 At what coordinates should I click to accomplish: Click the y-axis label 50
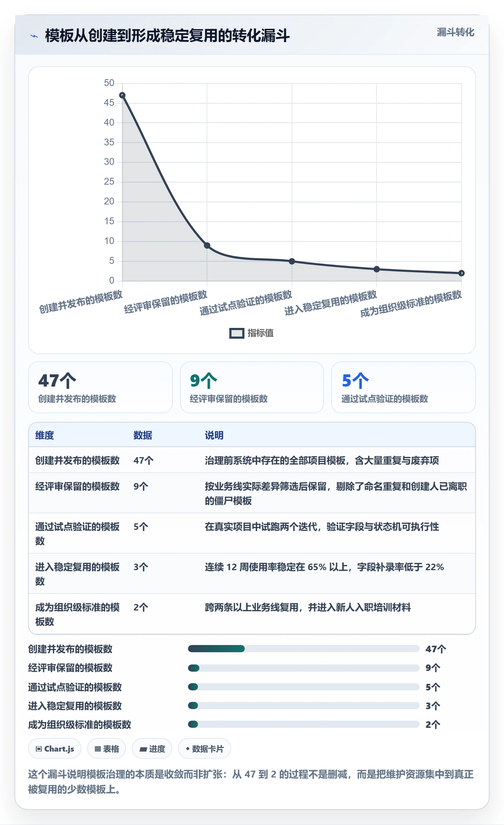[109, 83]
